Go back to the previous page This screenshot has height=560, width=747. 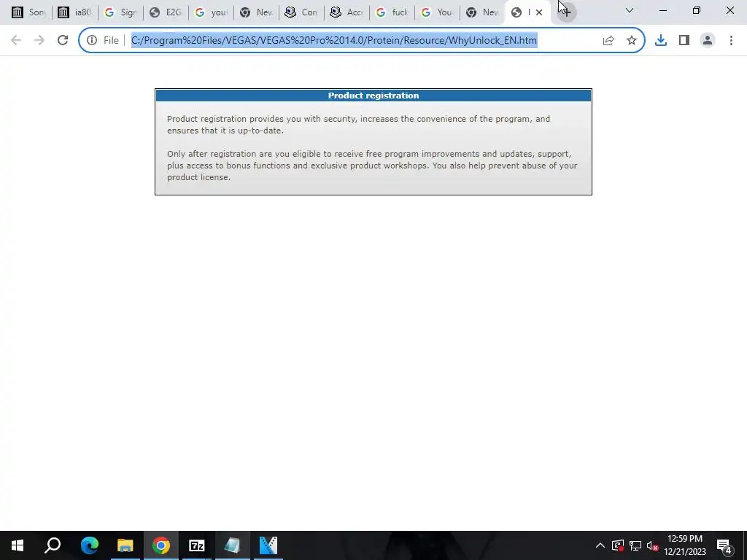[x=16, y=41]
